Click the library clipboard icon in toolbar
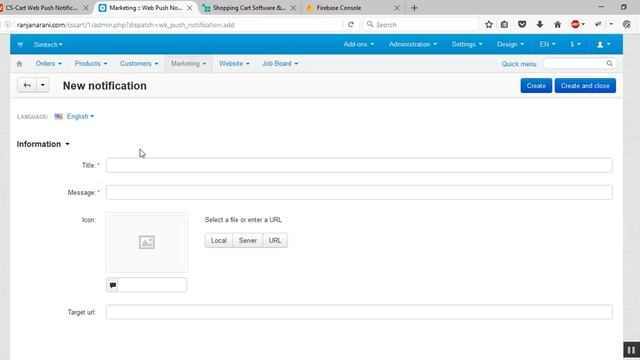 pos(504,24)
